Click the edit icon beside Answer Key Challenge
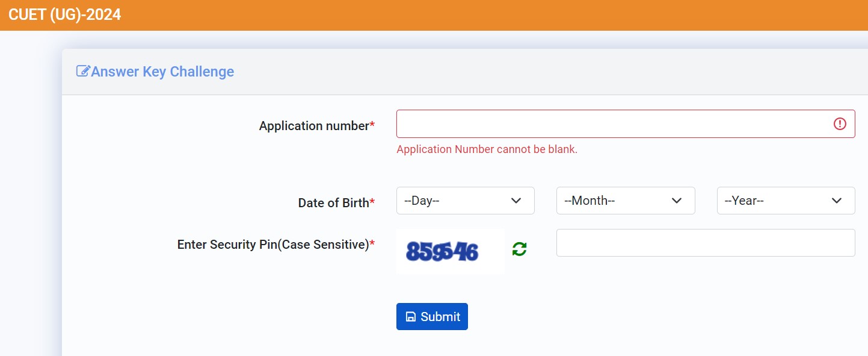The height and width of the screenshot is (356, 868). 83,71
